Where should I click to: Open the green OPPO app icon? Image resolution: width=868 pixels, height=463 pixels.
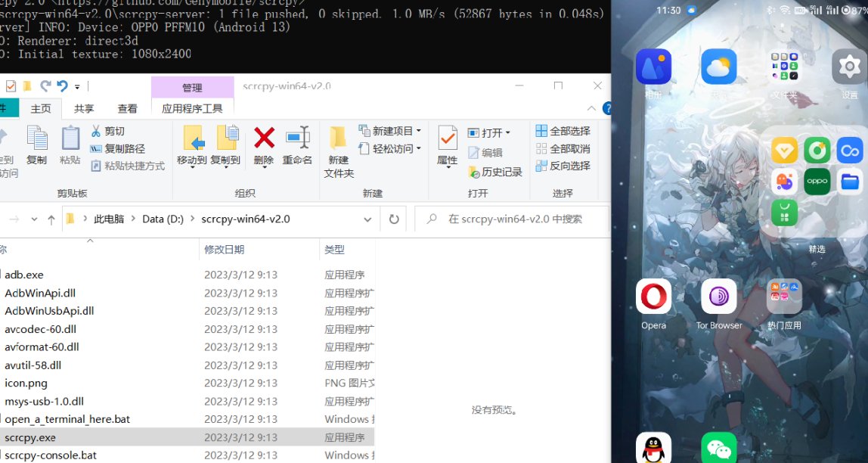tap(817, 182)
